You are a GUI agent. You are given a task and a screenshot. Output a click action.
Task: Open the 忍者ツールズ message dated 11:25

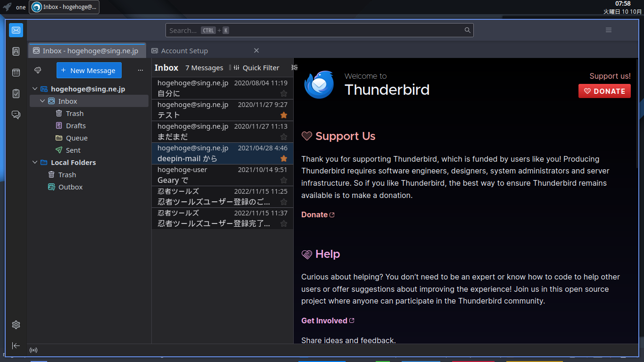[223, 197]
